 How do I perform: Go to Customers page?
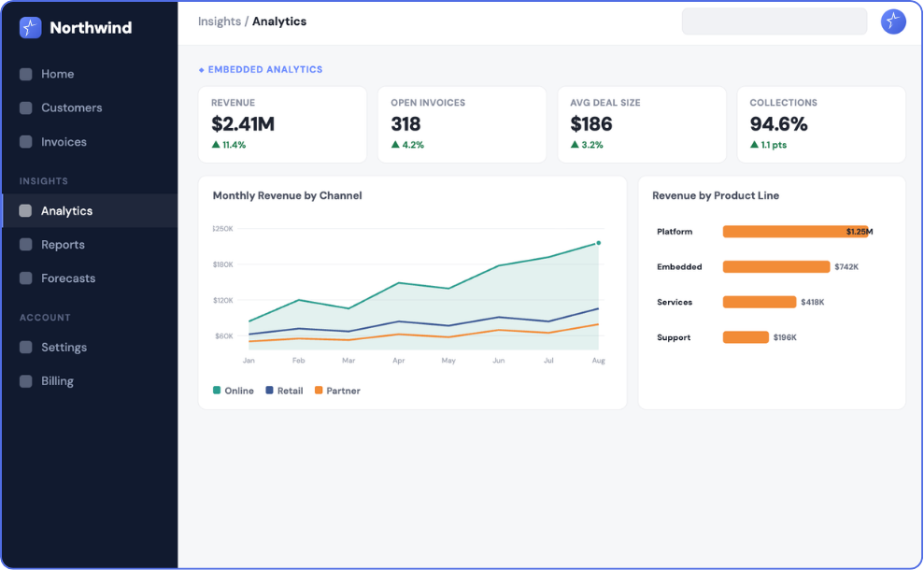(90, 107)
